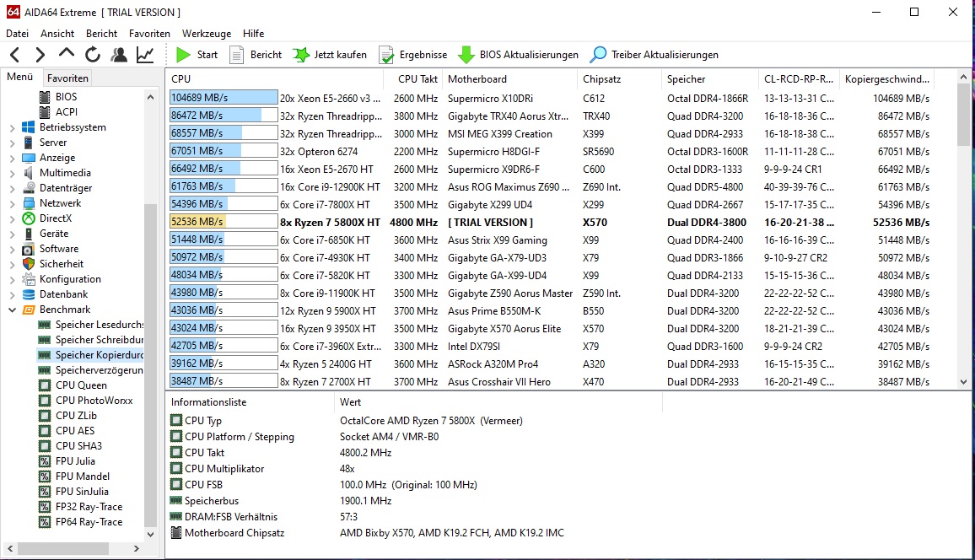This screenshot has width=975, height=560.
Task: Select Speicher Lesedurchsatz benchmark item
Action: pos(91,325)
